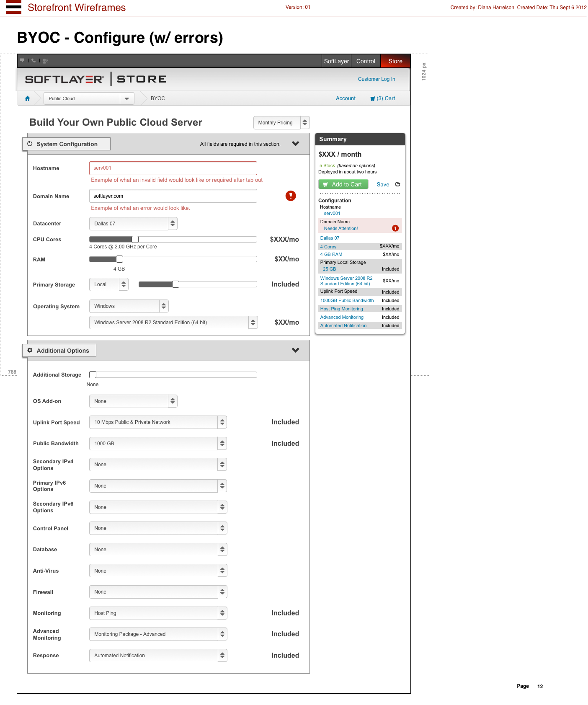Image resolution: width=588 pixels, height=705 pixels.
Task: Open the chat bubble icon in top bar
Action: pyautogui.click(x=22, y=60)
